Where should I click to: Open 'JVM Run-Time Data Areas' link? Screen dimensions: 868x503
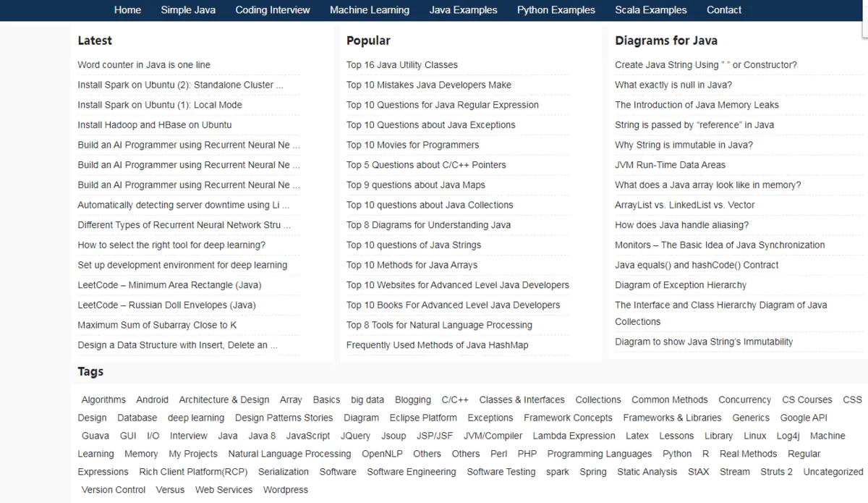coord(670,165)
